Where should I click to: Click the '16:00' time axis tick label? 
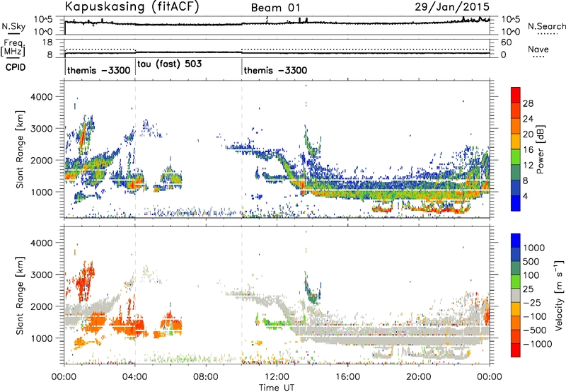click(x=348, y=377)
